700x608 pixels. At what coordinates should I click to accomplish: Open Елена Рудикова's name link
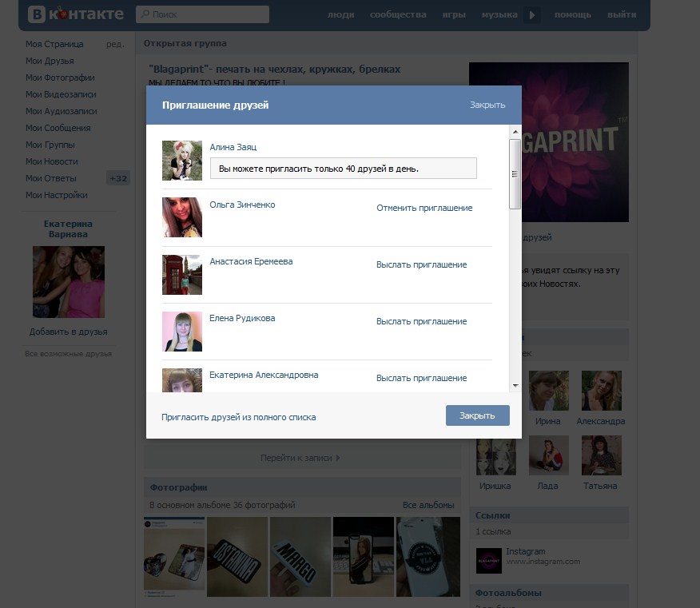[242, 318]
